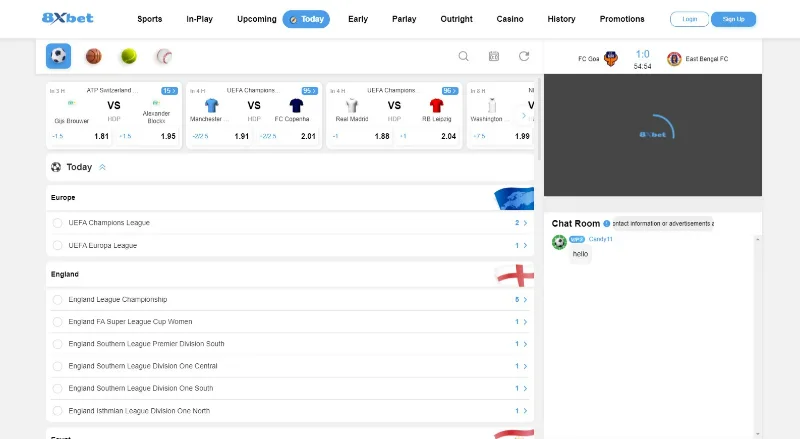Expand Southern League Premier Division South arrow
The height and width of the screenshot is (439, 800).
point(525,344)
